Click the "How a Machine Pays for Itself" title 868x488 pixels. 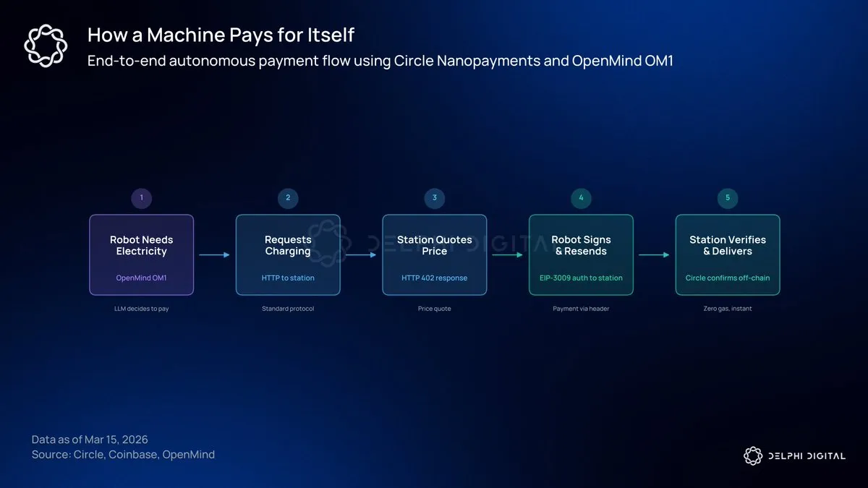pyautogui.click(x=221, y=34)
